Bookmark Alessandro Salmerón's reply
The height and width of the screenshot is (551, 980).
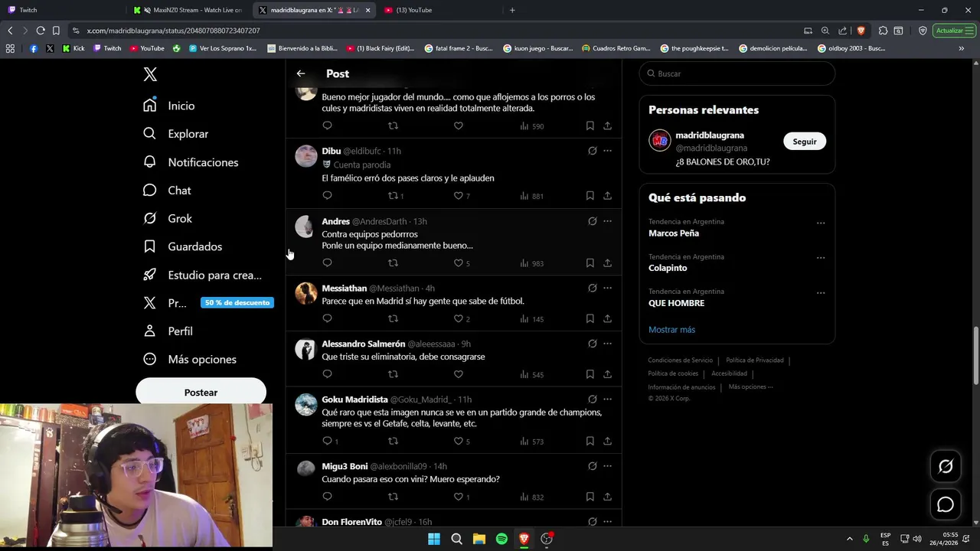point(590,374)
